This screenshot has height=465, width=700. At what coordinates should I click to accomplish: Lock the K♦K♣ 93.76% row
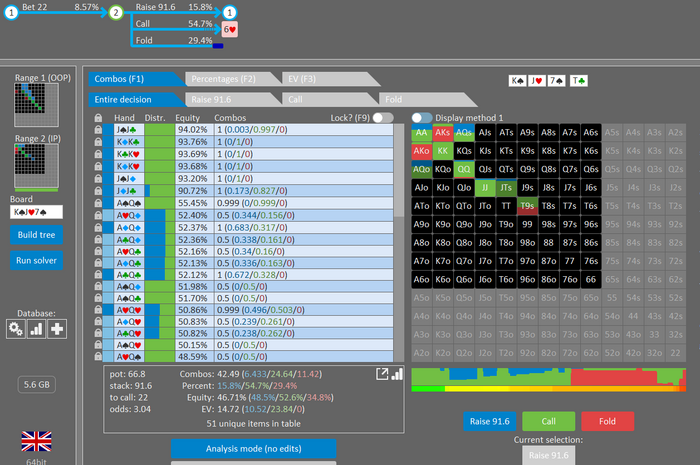tap(98, 142)
